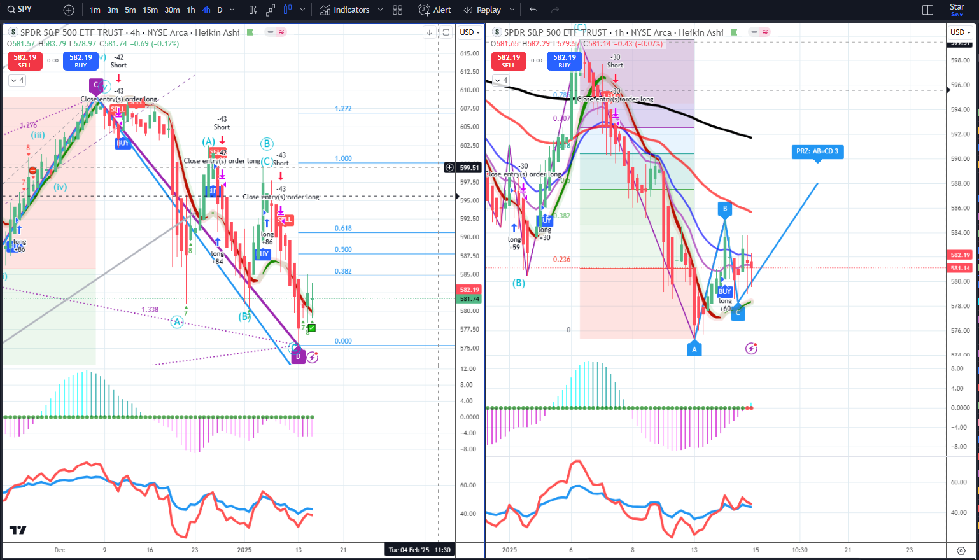Switch to the 5m timeframe
979x560 pixels.
coord(130,10)
